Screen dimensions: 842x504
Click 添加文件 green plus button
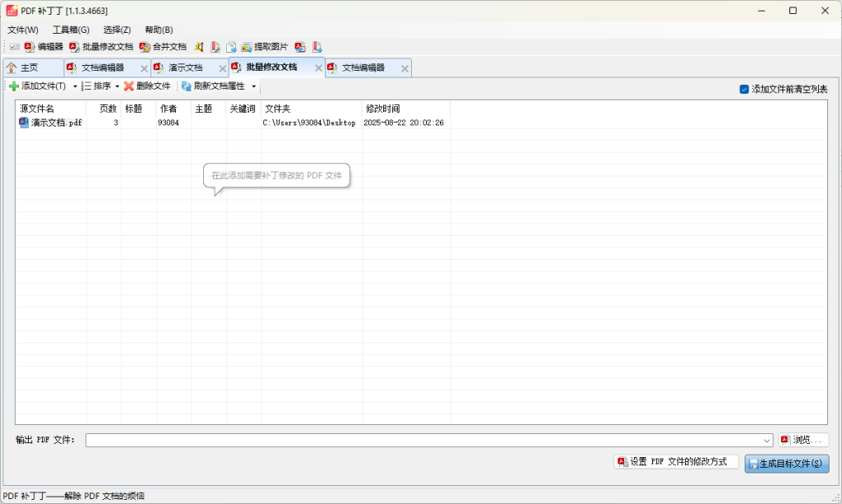tap(37, 86)
